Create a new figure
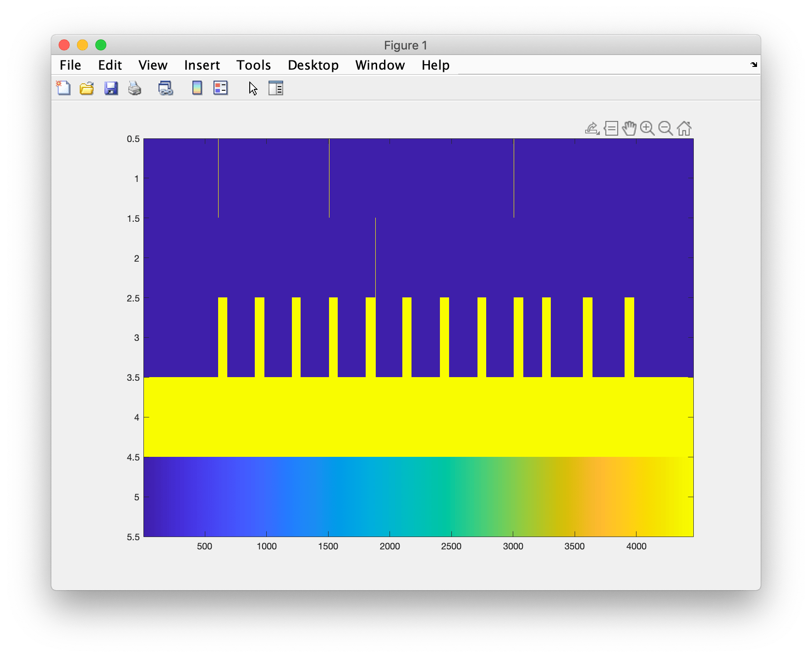This screenshot has width=812, height=658. coord(63,88)
